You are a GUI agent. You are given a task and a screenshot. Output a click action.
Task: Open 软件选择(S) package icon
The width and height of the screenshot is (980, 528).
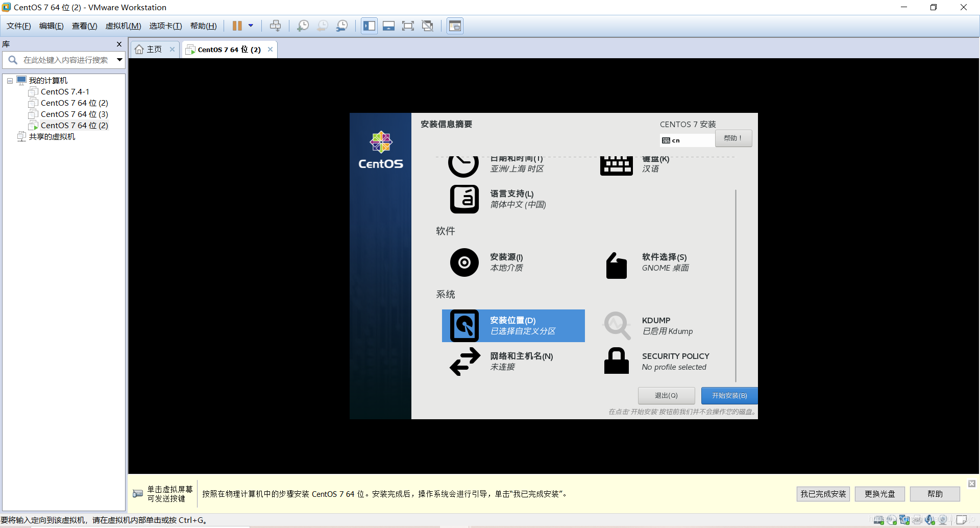(x=617, y=266)
